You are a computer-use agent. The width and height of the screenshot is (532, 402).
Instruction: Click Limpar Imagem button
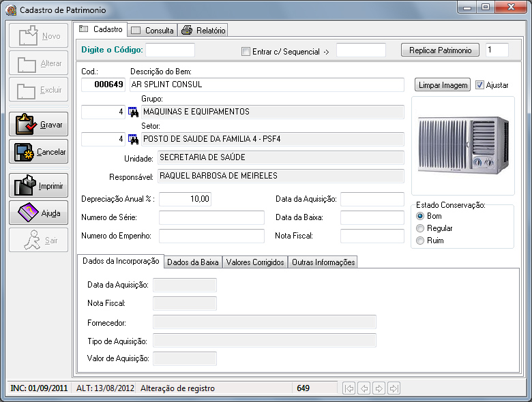point(442,85)
